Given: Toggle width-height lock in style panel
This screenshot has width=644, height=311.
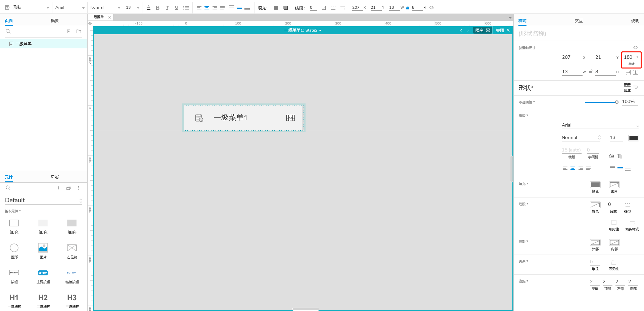Looking at the screenshot, I should pos(591,72).
